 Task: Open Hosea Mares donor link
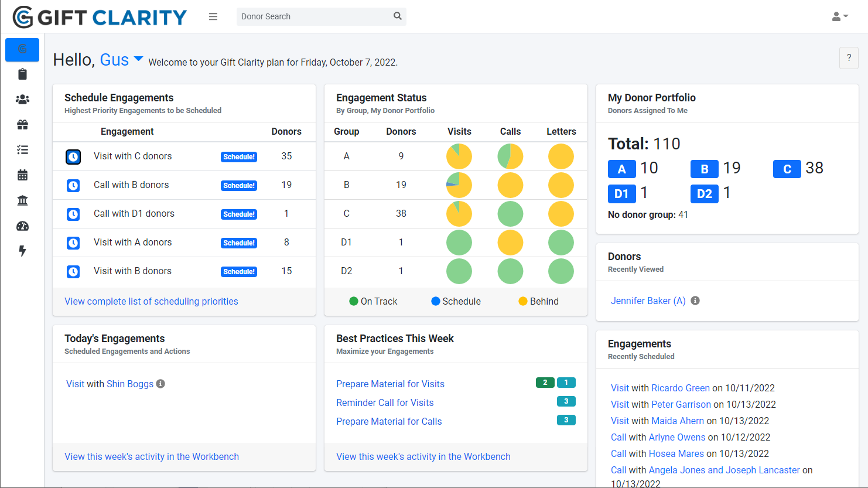[x=676, y=453]
